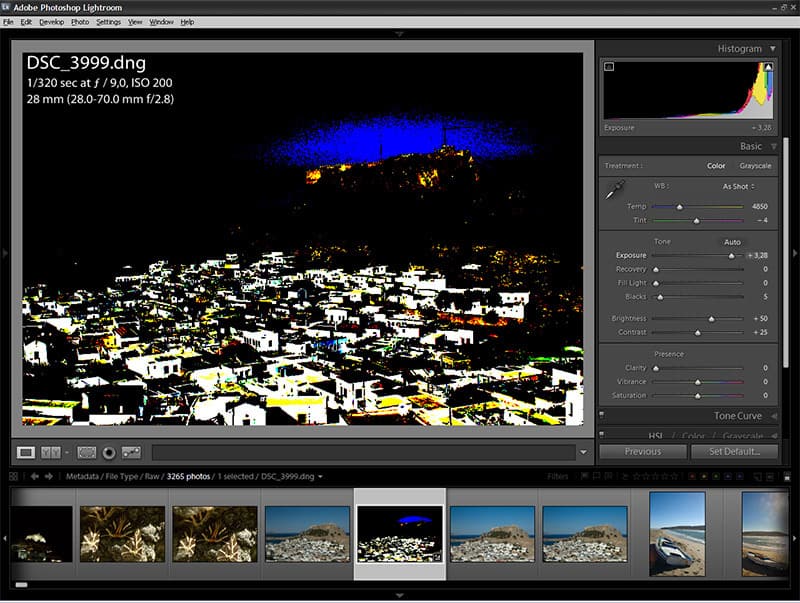The width and height of the screenshot is (800, 603).
Task: Go back using filmstrip left arrow
Action: click(35, 477)
